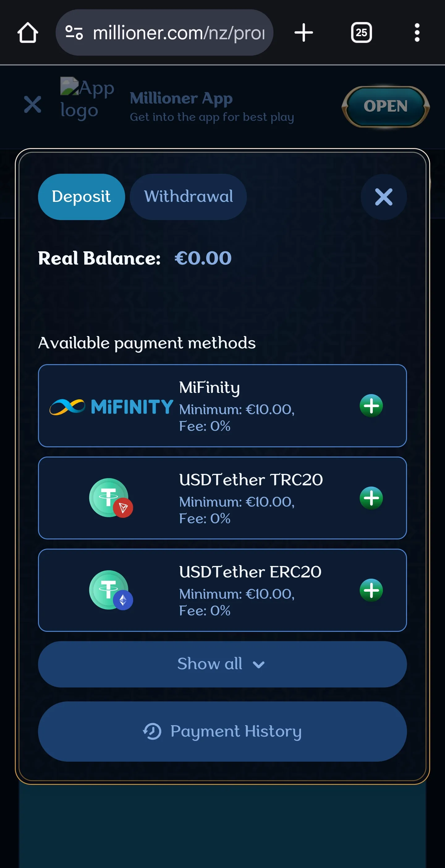Open the browser three-dot menu
The height and width of the screenshot is (868, 445).
coord(417,33)
